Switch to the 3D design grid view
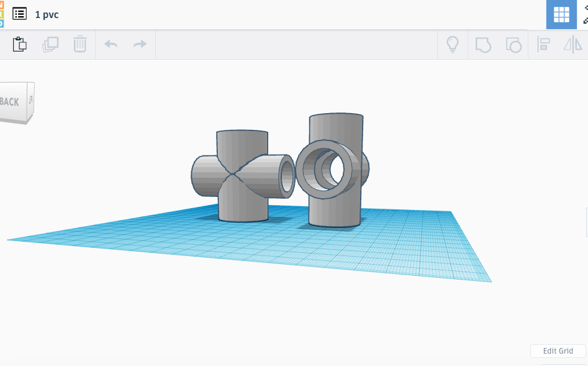 click(561, 14)
